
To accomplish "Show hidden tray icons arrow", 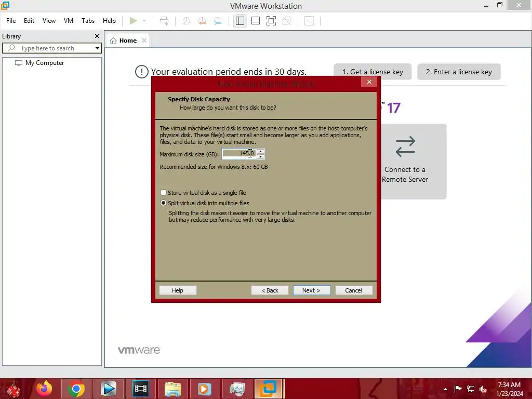I will click(445, 389).
